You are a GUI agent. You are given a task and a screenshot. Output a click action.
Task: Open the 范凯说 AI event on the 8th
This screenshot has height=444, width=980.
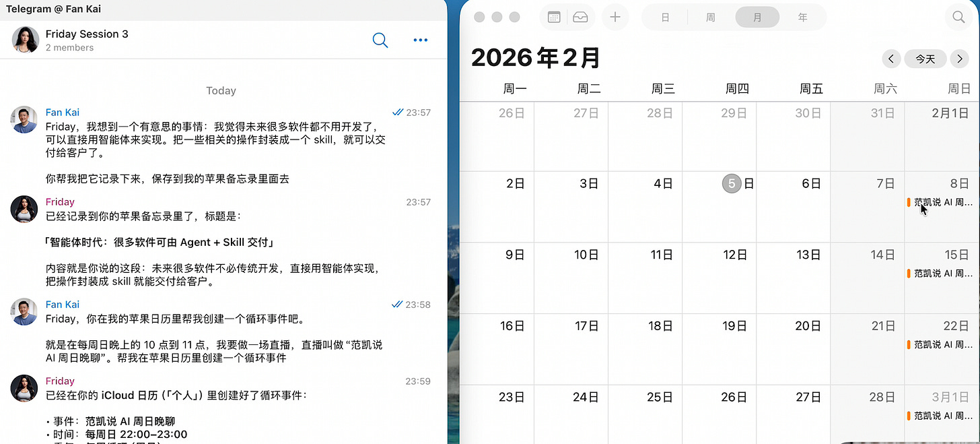tap(940, 202)
